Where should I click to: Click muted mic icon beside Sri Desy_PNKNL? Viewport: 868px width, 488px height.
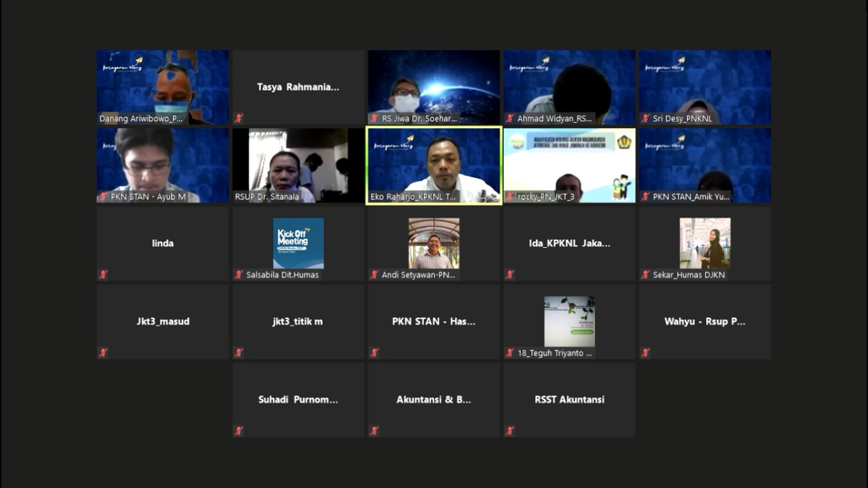point(646,118)
